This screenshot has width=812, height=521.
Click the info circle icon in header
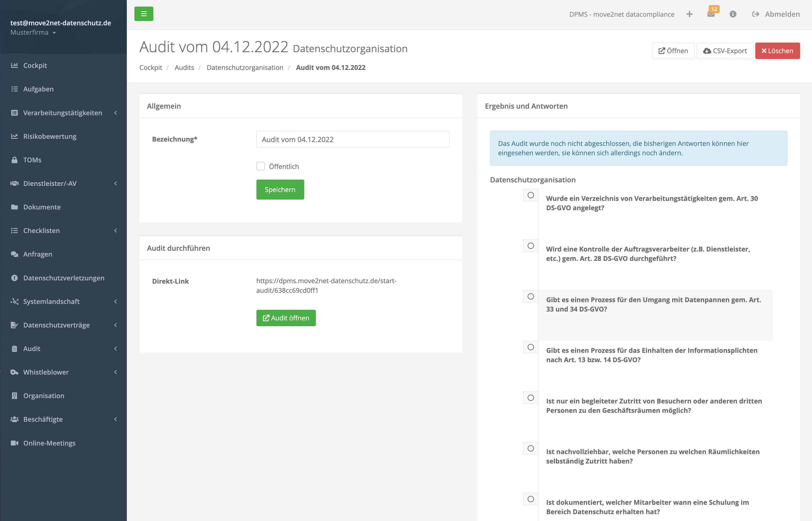733,14
